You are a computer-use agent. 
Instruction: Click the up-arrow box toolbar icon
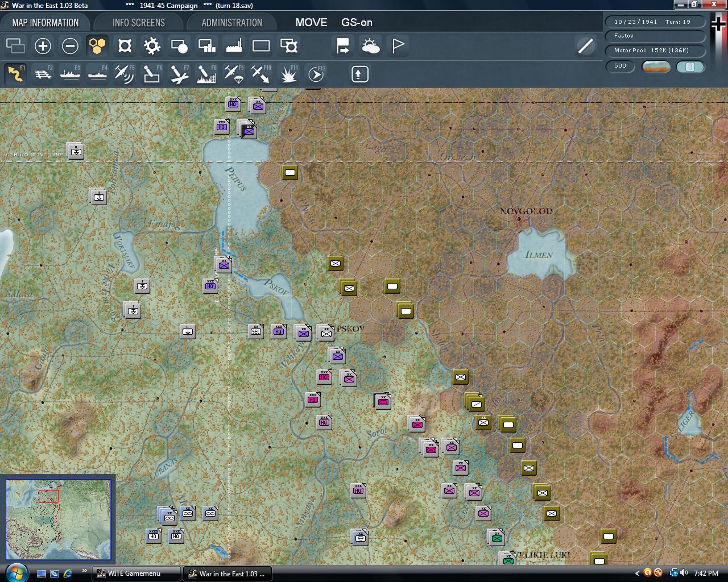[x=360, y=74]
